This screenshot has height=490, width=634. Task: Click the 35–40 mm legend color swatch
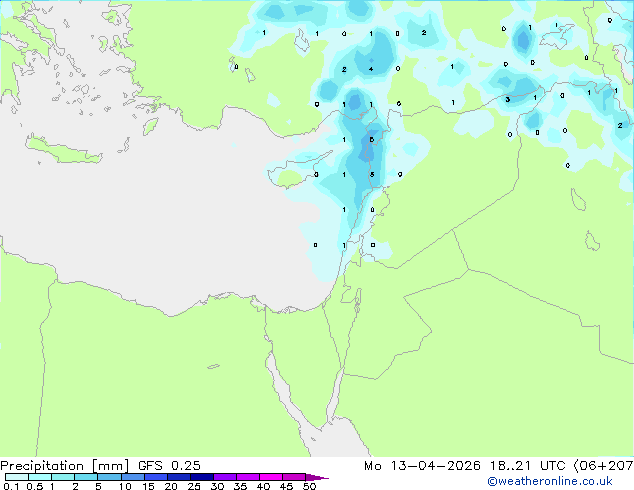pos(247,477)
